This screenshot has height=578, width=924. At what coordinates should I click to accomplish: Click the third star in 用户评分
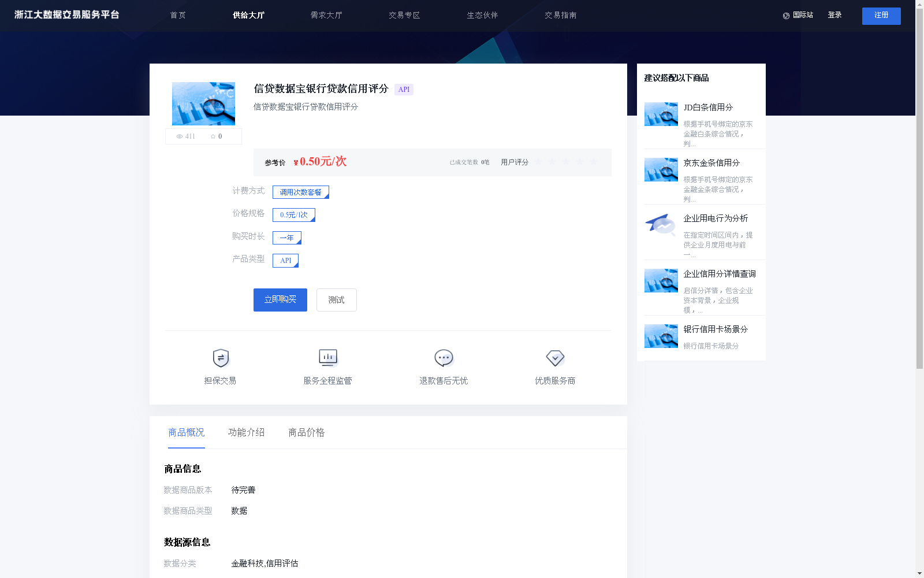(x=566, y=162)
